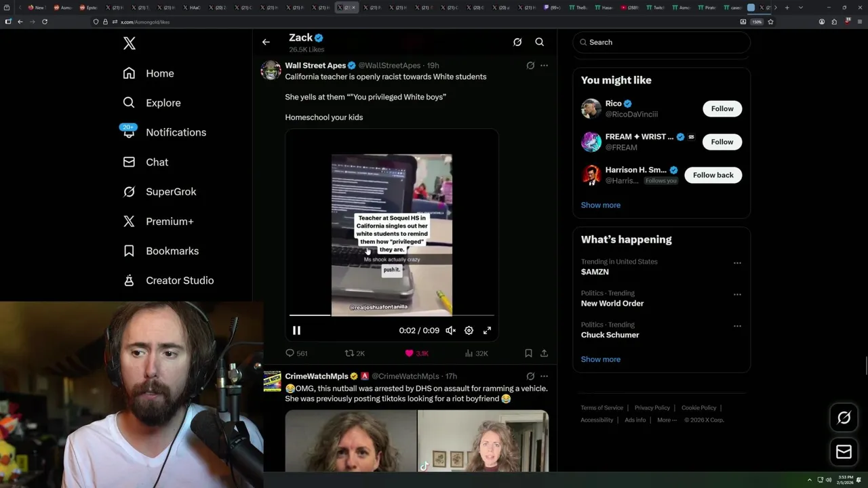
Task: Open a new browser tab
Action: coord(787,7)
